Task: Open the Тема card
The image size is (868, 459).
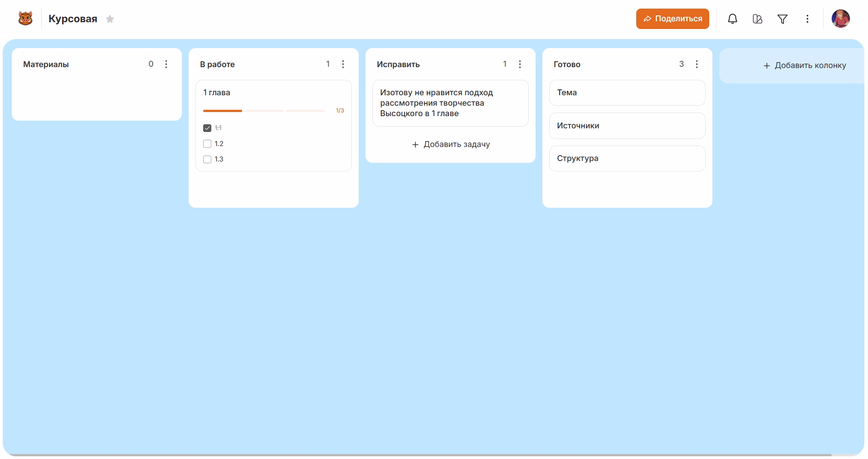Action: [x=627, y=93]
